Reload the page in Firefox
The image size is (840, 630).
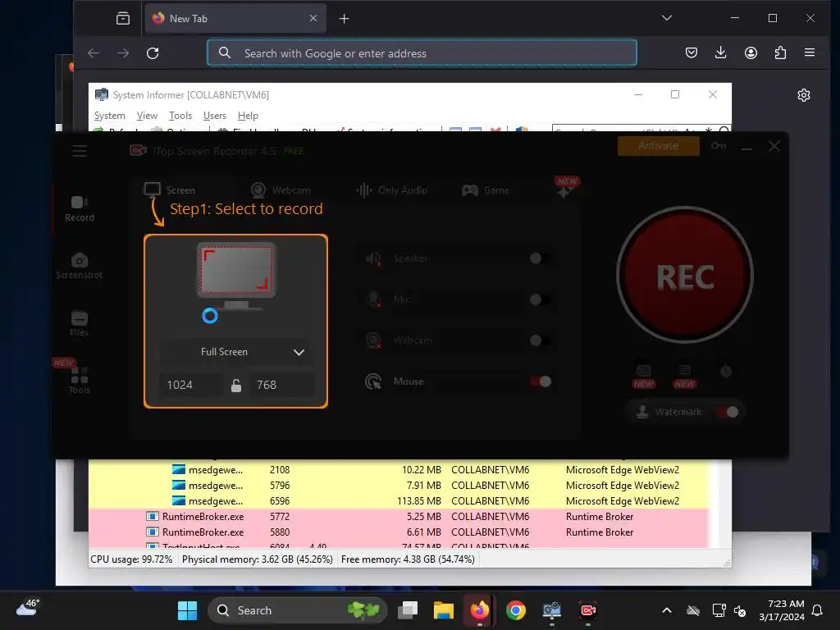153,53
